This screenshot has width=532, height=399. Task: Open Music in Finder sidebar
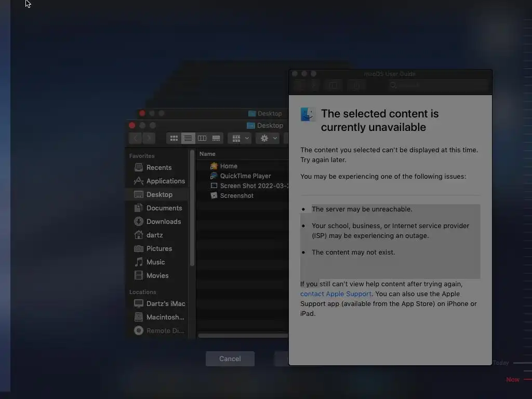tap(156, 262)
